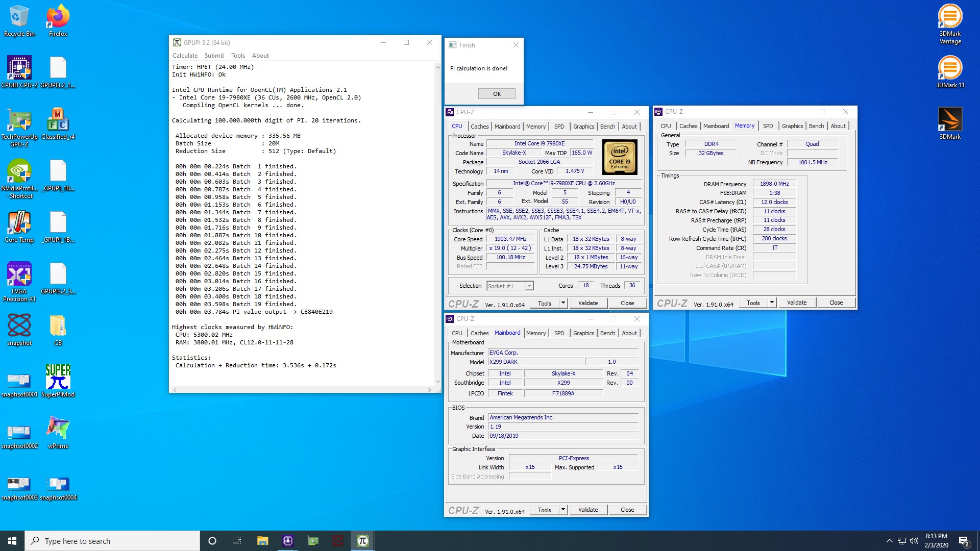Click Tools button in Memory window

(753, 303)
